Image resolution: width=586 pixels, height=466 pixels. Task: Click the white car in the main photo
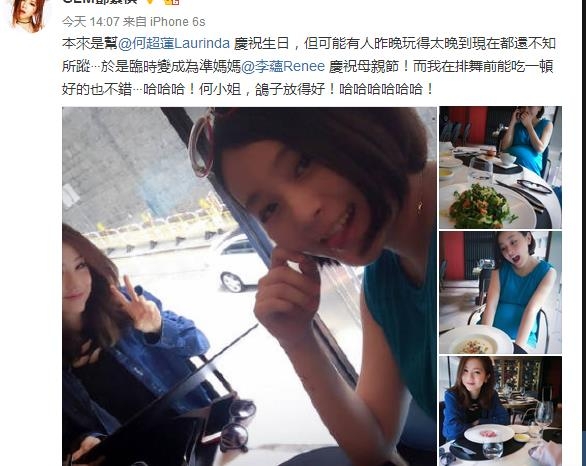(x=237, y=262)
